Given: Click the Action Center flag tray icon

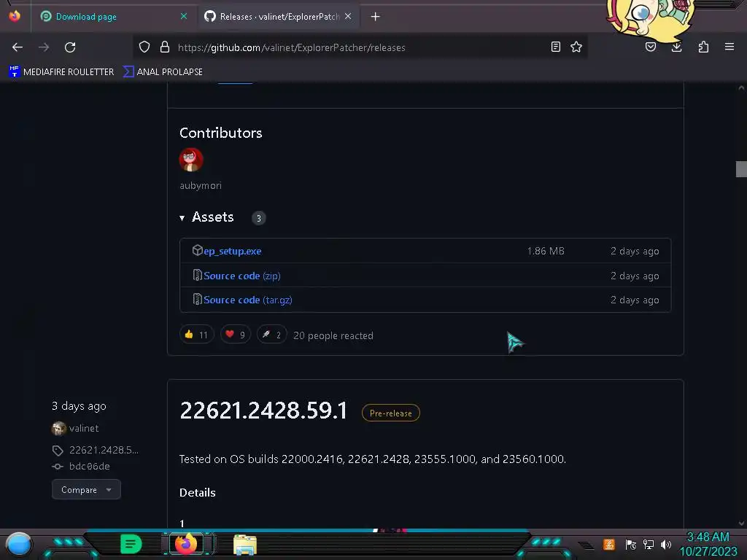Looking at the screenshot, I should [631, 544].
